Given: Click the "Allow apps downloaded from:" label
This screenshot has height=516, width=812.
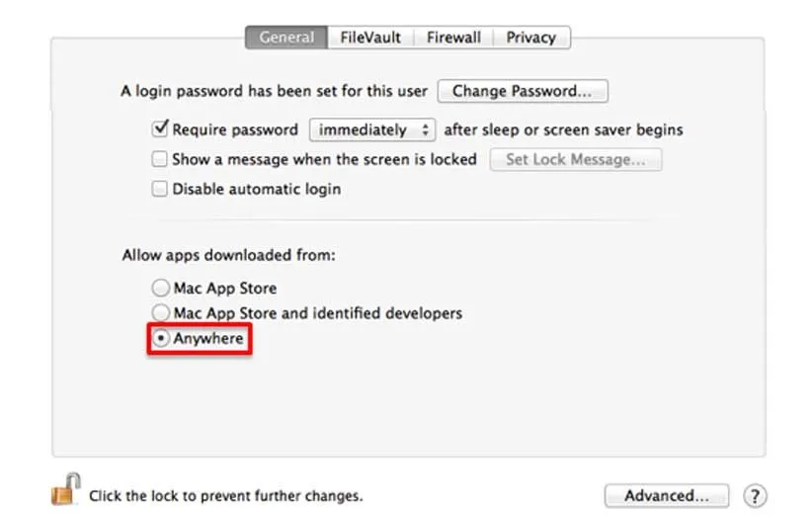Looking at the screenshot, I should [x=228, y=255].
